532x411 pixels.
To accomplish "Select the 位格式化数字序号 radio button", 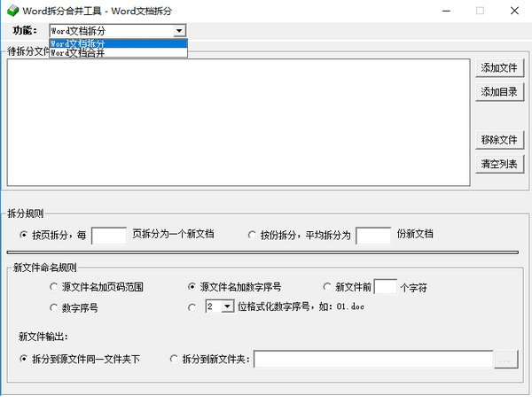I will 192,307.
